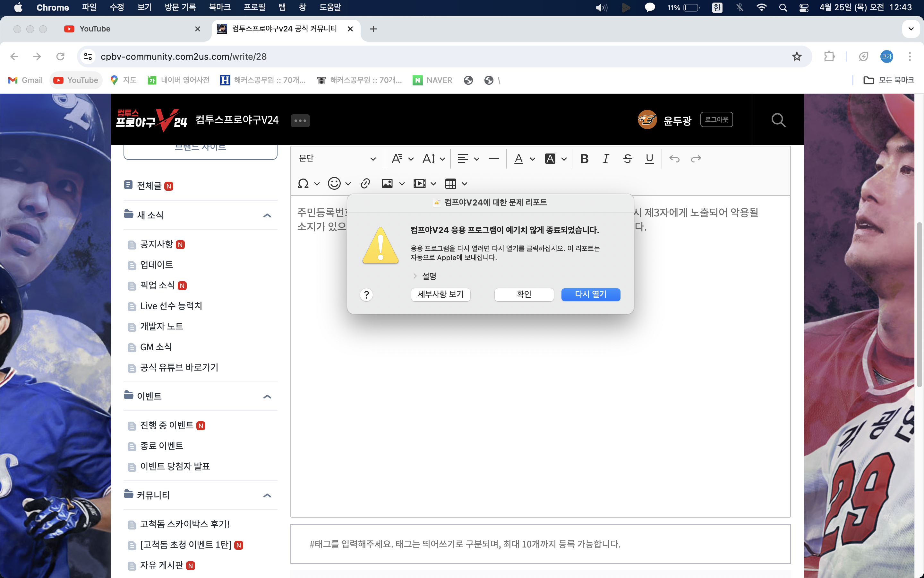Click the 다시 열기 button
Screen dimensions: 924x578
[590, 294]
